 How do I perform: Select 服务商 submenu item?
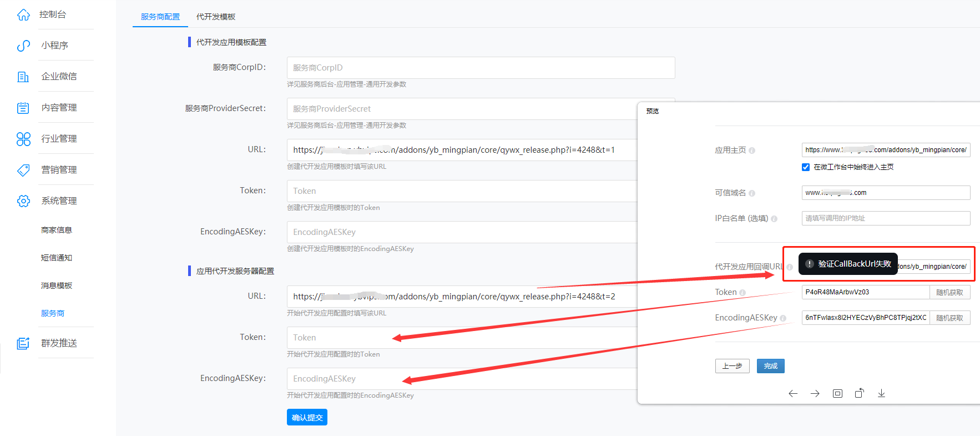tap(53, 313)
